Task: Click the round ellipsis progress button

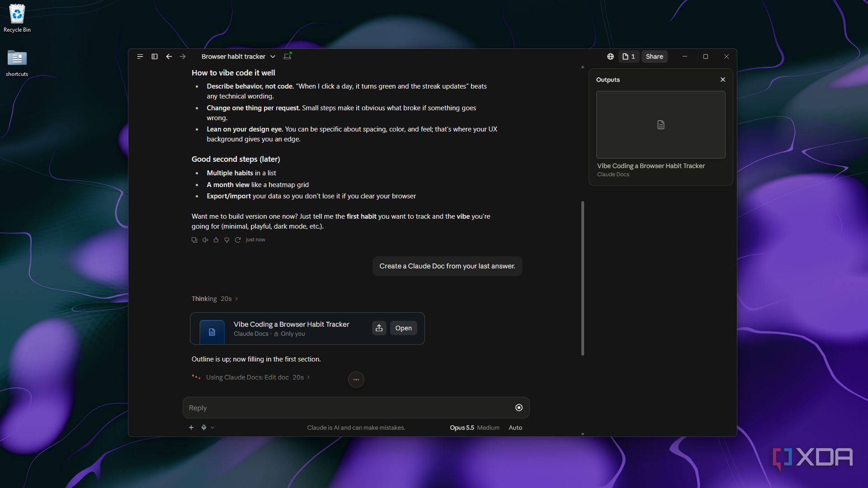Action: point(356,380)
